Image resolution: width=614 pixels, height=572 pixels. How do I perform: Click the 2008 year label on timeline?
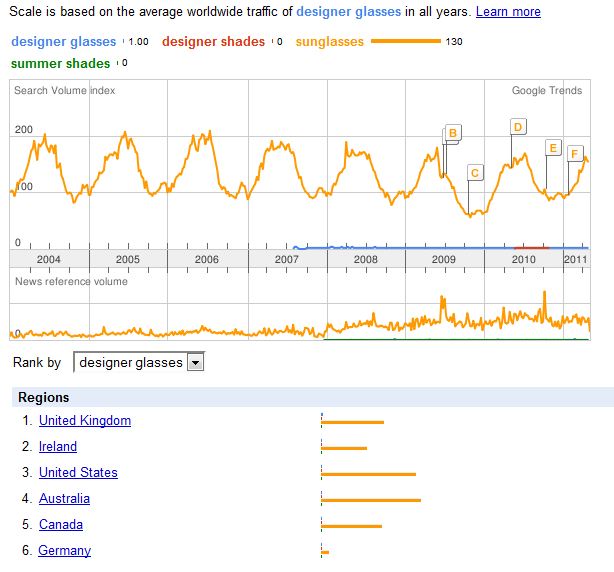366,259
